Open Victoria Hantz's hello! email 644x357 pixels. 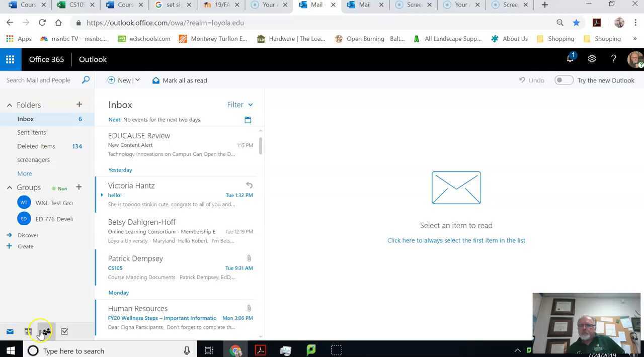coord(176,195)
